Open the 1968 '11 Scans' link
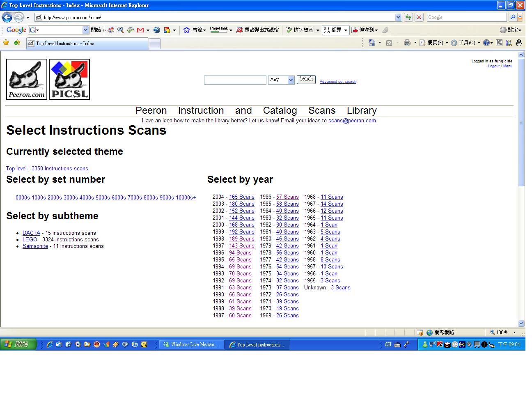Screen dimensions: 532x399 point(332,197)
